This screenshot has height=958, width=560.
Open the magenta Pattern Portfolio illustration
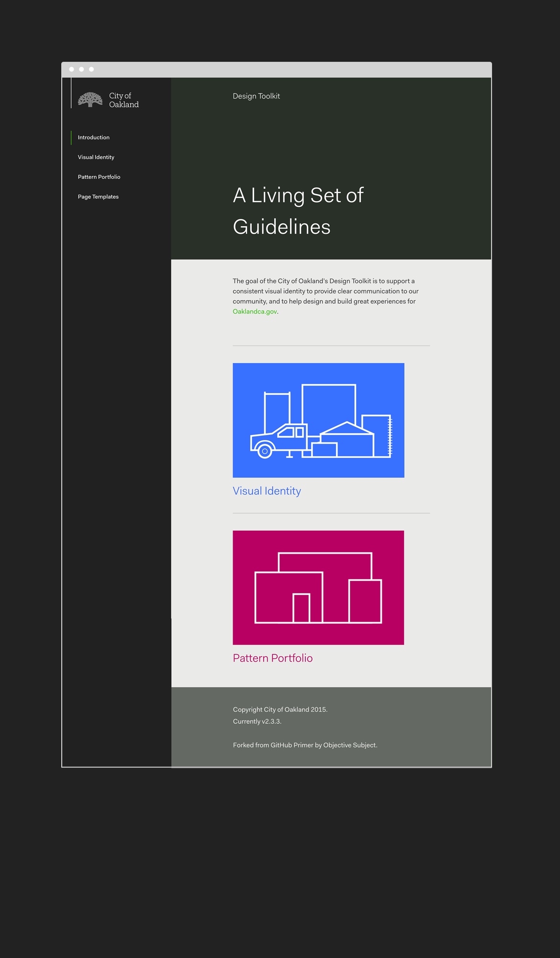pyautogui.click(x=318, y=588)
